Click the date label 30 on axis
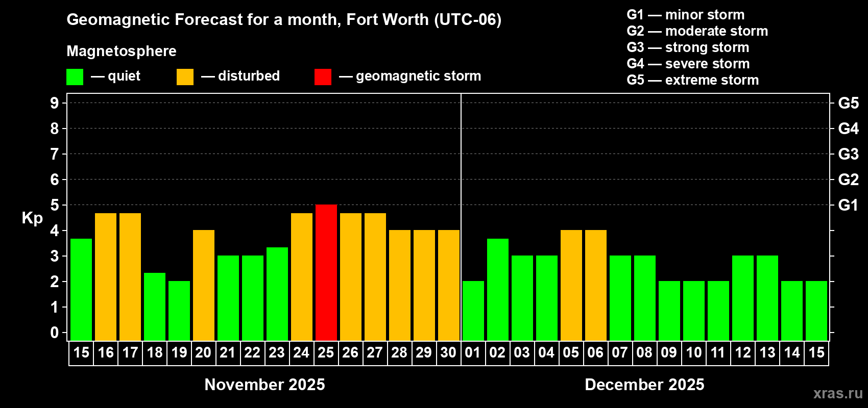 pyautogui.click(x=448, y=353)
